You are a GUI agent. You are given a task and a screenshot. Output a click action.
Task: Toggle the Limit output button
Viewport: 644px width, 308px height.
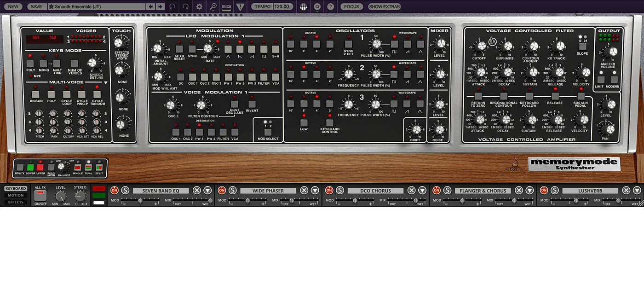tap(601, 80)
